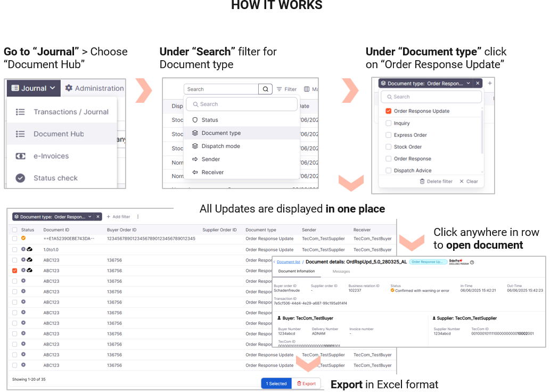Screen dimensions: 550x392
Task: Click the Clear button
Action: coord(469,182)
